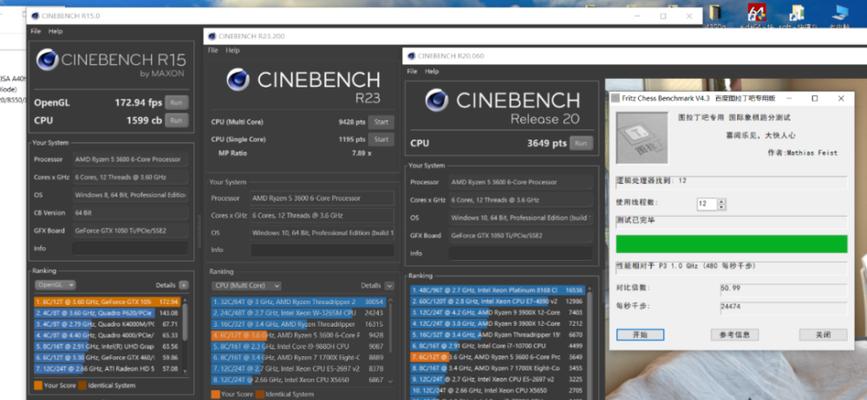Click the 开始 button in Fritz Chess Benchmark
This screenshot has width=867, height=400.
tap(640, 335)
